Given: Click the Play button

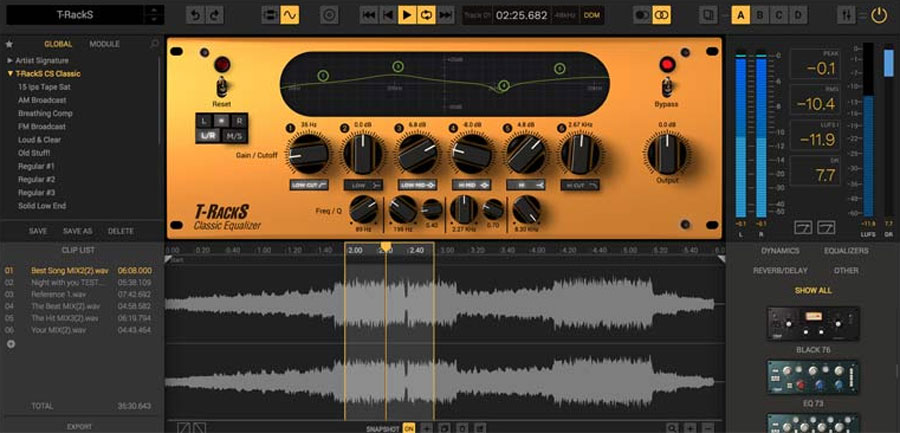Looking at the screenshot, I should (407, 16).
